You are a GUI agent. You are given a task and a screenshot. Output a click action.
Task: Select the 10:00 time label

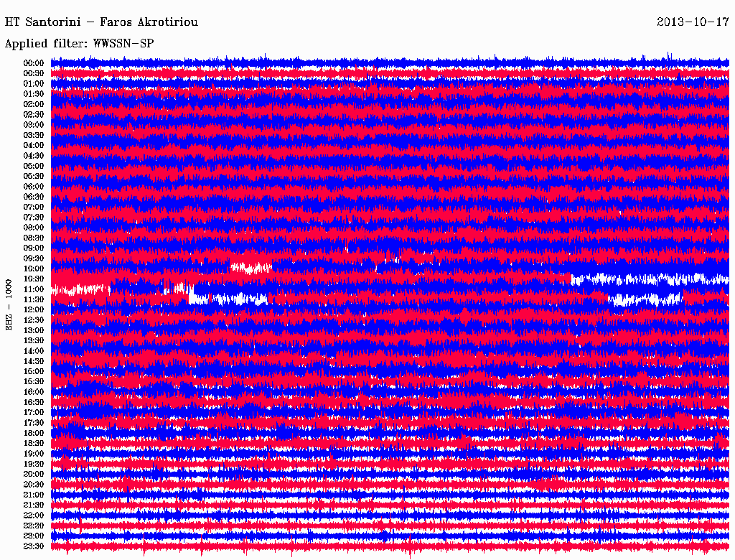34,269
